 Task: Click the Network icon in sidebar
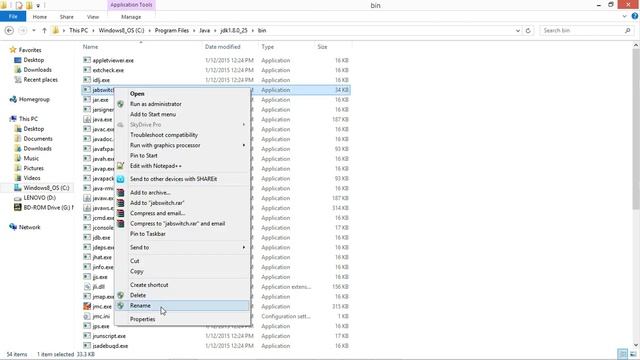pyautogui.click(x=13, y=227)
